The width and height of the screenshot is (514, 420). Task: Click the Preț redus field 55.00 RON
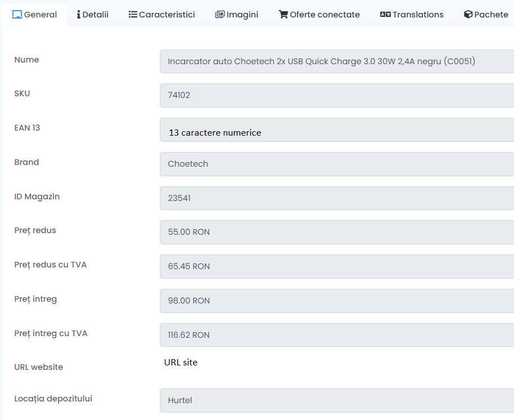coord(337,232)
